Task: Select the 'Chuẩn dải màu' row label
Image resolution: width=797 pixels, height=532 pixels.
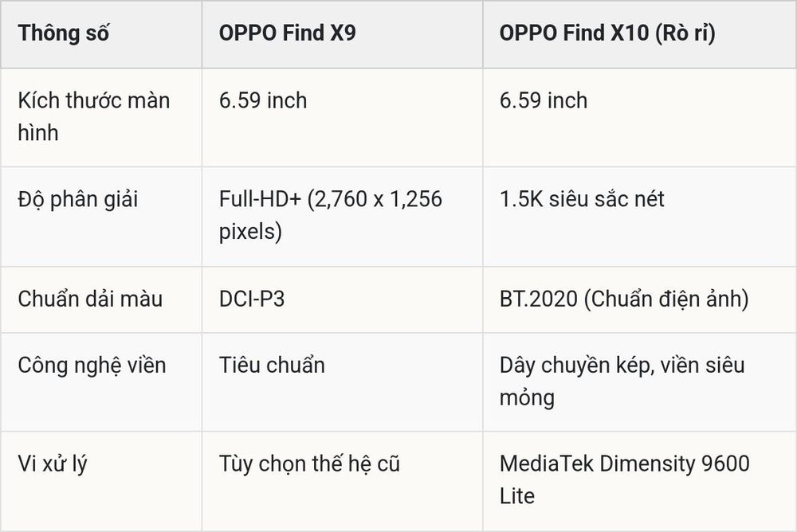Action: point(90,299)
